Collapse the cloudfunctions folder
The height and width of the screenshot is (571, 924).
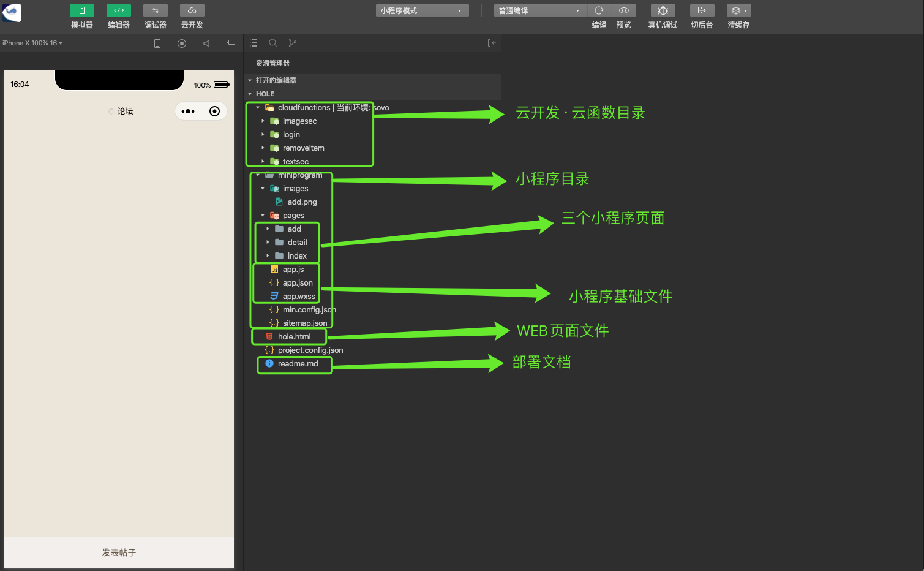coord(258,108)
